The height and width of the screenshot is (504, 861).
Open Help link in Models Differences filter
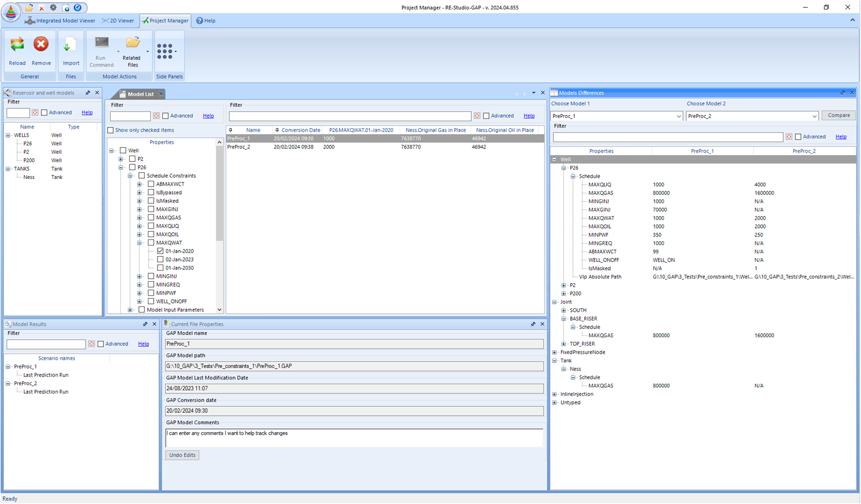pyautogui.click(x=841, y=137)
